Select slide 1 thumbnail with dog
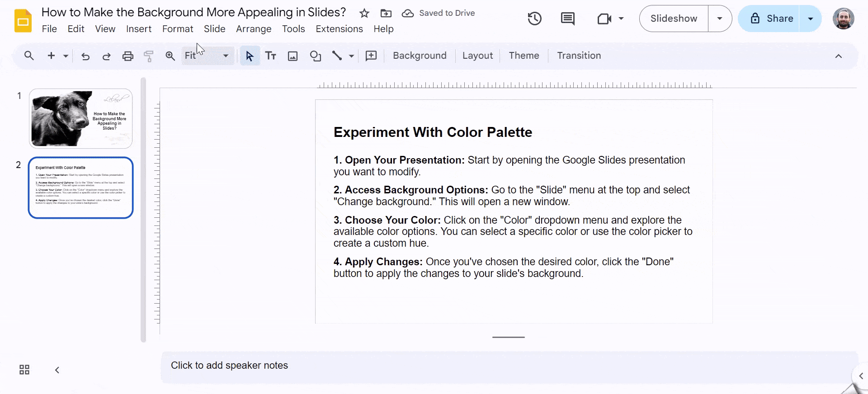 pyautogui.click(x=81, y=118)
